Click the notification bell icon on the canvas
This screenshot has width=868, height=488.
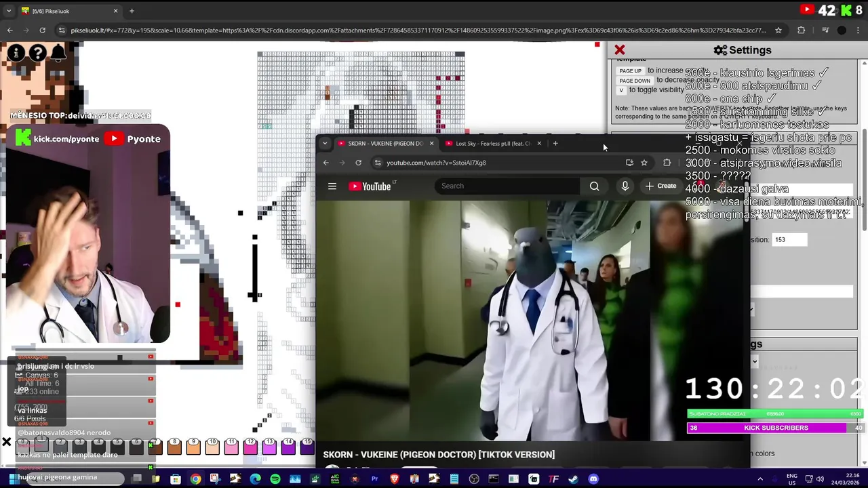pyautogui.click(x=58, y=53)
